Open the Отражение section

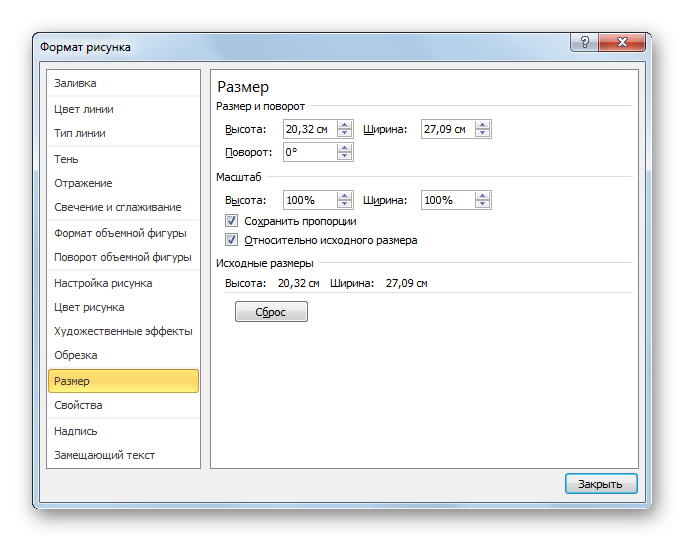pos(123,183)
